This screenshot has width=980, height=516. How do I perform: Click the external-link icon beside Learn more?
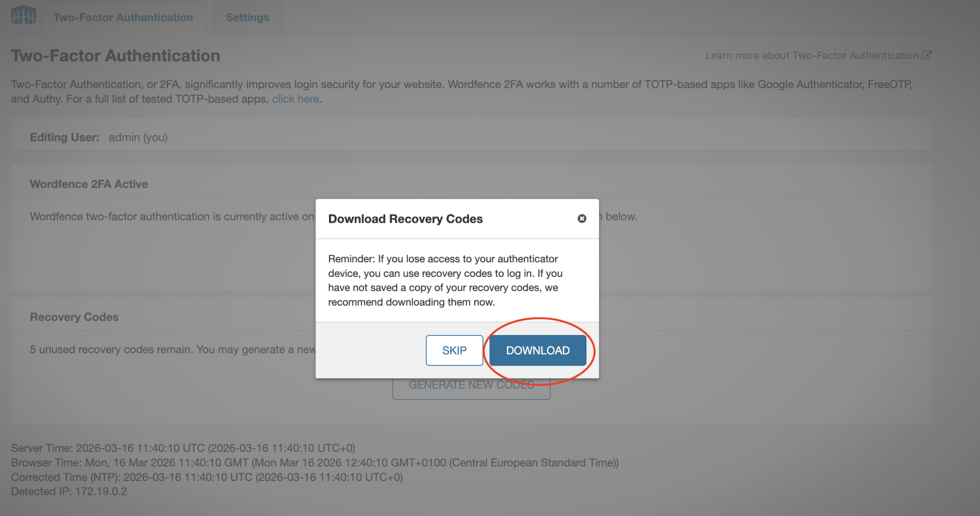pyautogui.click(x=927, y=55)
